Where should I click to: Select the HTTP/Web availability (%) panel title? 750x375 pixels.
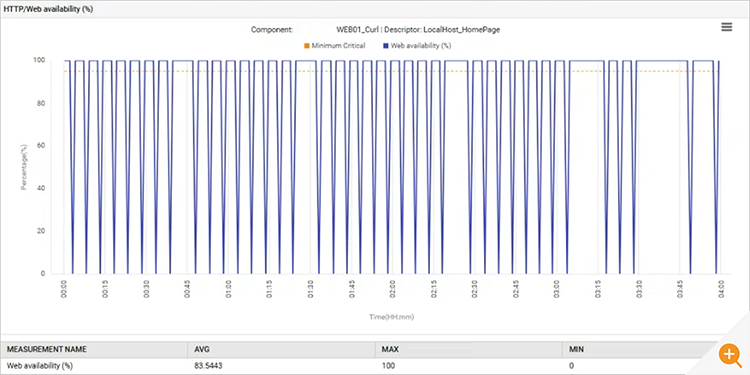point(48,10)
